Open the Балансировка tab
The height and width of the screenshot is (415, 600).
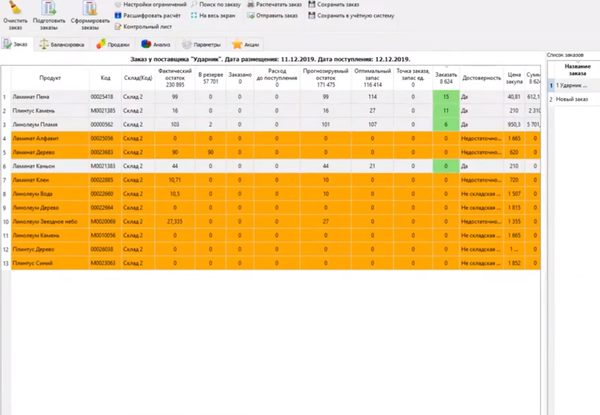pyautogui.click(x=62, y=44)
